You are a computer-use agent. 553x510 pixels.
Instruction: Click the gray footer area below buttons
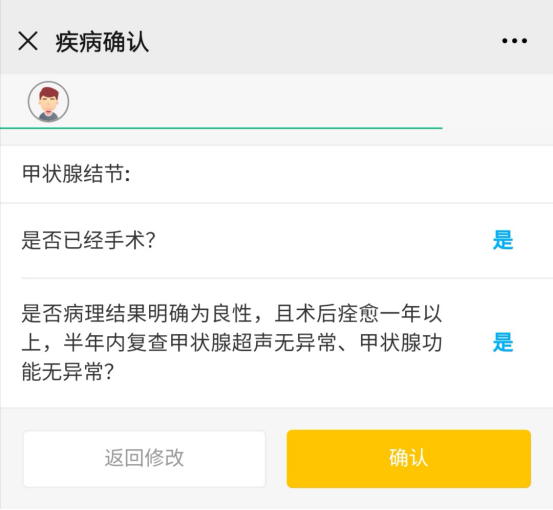276,499
